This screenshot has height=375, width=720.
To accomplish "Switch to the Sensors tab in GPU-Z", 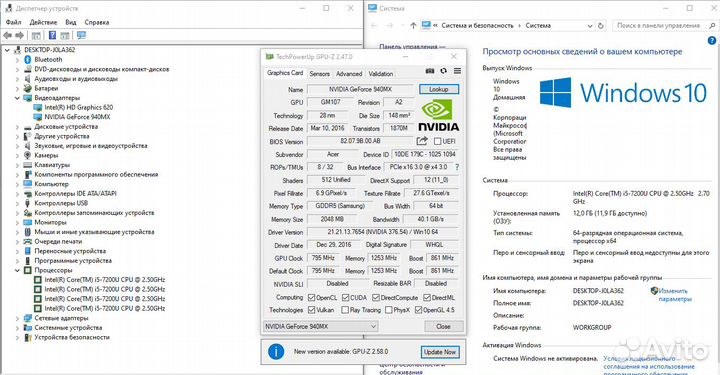I will point(320,73).
